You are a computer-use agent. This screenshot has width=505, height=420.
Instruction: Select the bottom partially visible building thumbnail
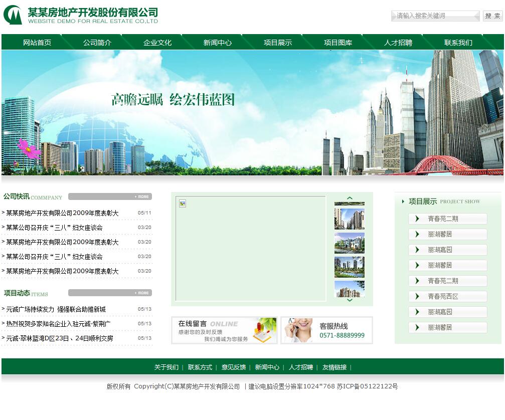pyautogui.click(x=350, y=289)
